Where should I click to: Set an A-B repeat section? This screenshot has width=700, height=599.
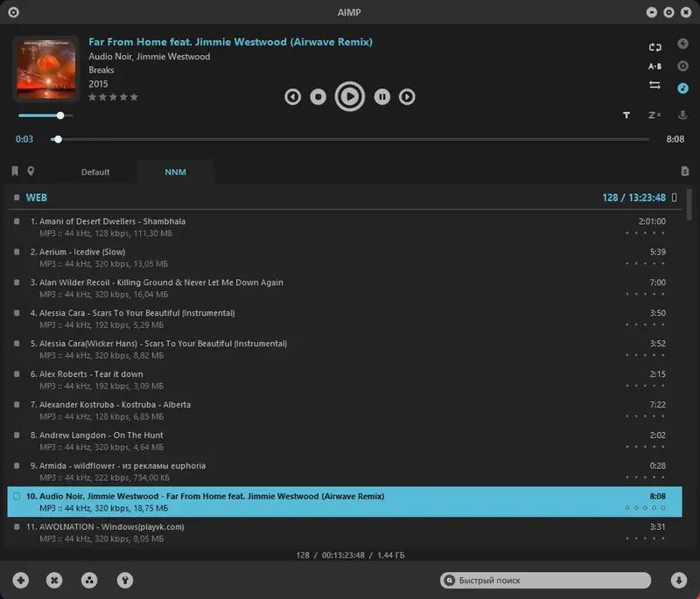[x=654, y=66]
